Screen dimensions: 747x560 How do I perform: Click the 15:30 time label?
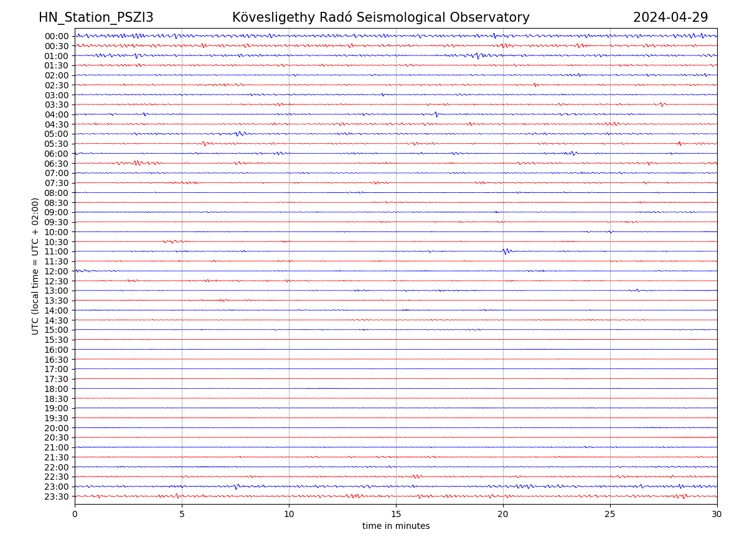coord(57,340)
